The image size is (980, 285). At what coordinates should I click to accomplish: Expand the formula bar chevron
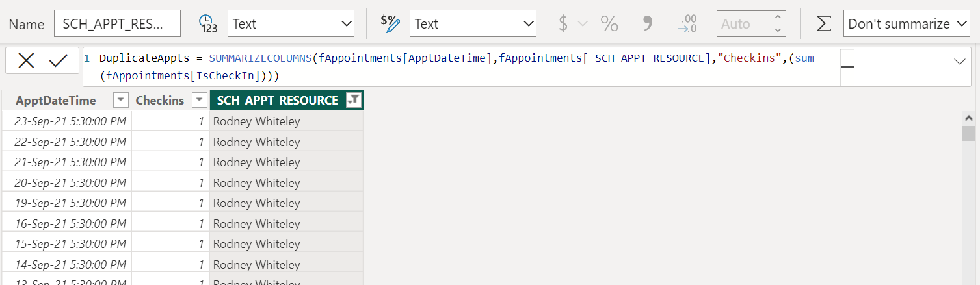pyautogui.click(x=960, y=61)
